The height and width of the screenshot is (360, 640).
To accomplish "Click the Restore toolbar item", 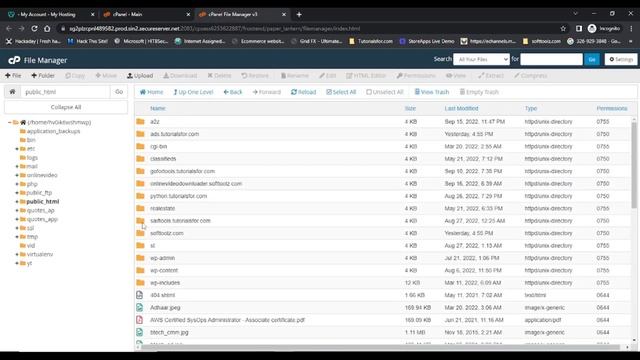I will pos(255,76).
